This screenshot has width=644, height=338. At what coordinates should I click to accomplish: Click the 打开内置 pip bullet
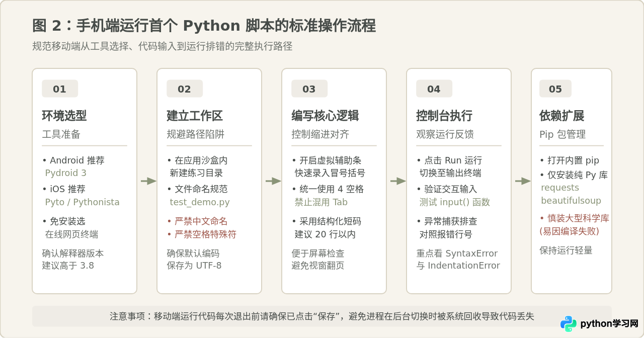point(570,160)
